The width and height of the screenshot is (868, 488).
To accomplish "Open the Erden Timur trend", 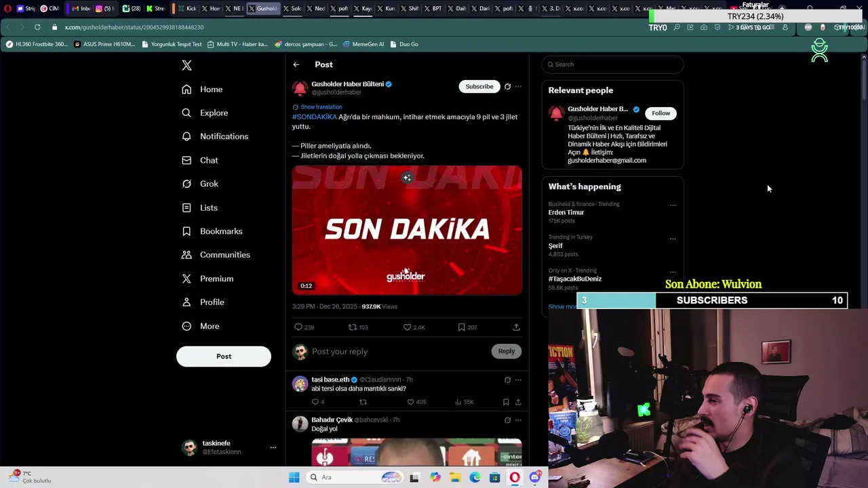I will (566, 213).
